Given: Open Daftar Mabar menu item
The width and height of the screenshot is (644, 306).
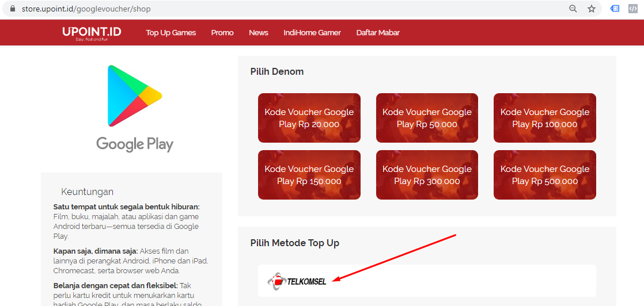Looking at the screenshot, I should tap(378, 33).
